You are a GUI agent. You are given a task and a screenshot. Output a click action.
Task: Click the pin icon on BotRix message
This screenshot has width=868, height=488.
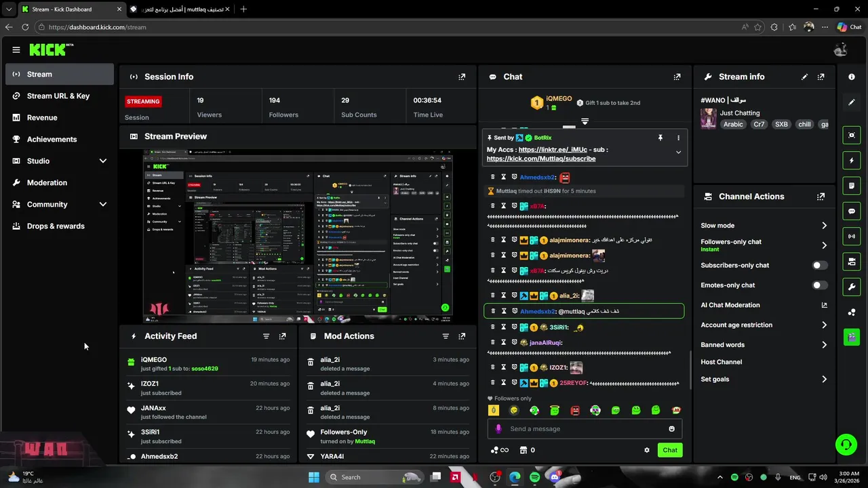660,138
